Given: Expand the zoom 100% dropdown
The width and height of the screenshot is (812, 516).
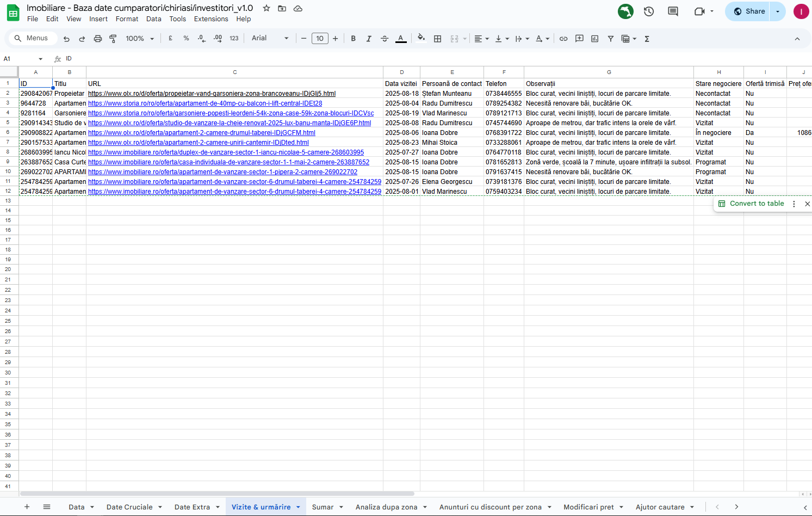Looking at the screenshot, I should [x=140, y=39].
